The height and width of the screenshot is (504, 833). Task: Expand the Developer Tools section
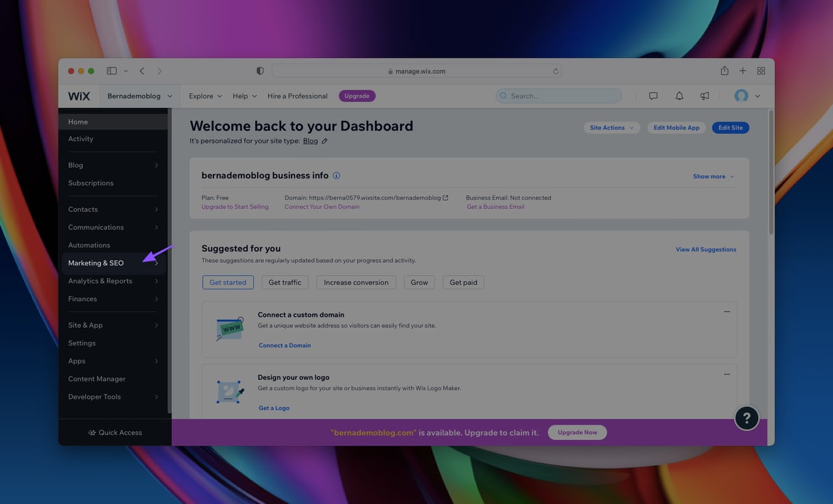point(156,397)
